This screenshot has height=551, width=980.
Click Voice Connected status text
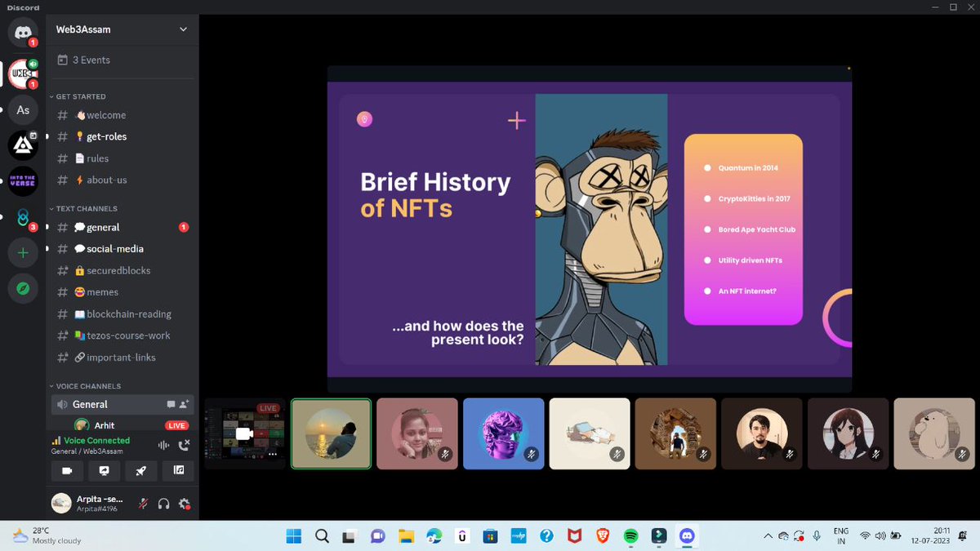pyautogui.click(x=97, y=441)
